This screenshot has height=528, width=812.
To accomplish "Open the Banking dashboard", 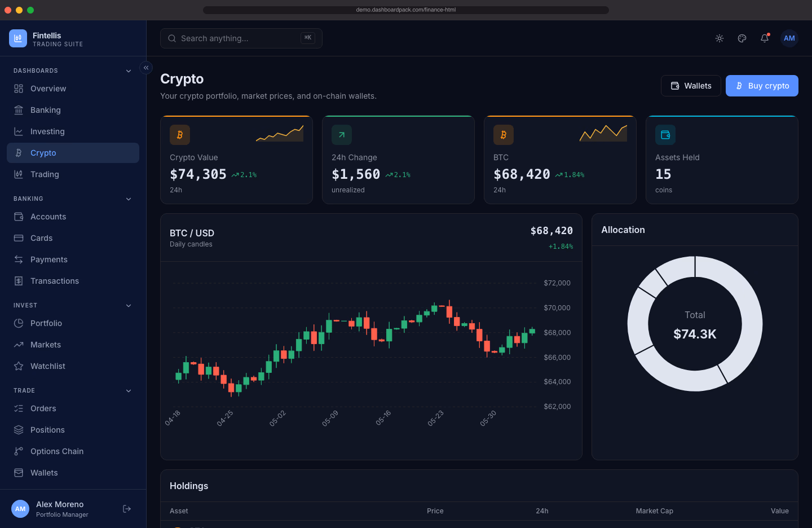I will click(73, 110).
